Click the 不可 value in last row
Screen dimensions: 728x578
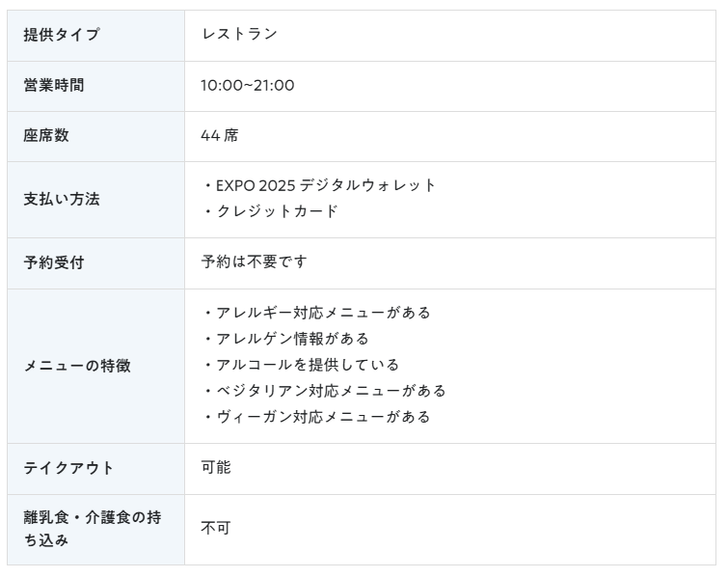[216, 528]
